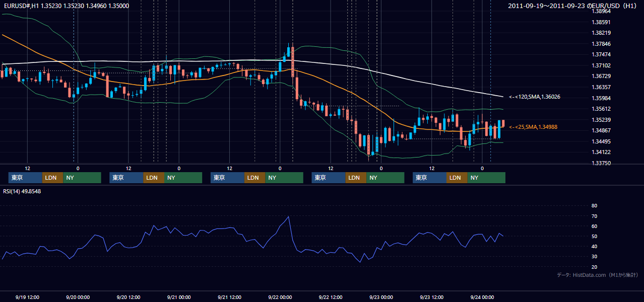Click the tall candle peaking near 1.37846
The image size is (644, 302).
pyautogui.click(x=292, y=62)
